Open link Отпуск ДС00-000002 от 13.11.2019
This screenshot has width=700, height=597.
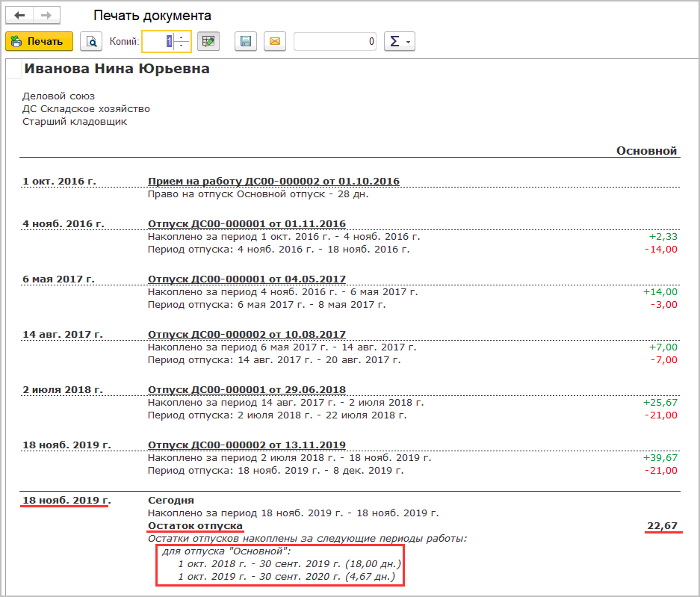tap(247, 445)
